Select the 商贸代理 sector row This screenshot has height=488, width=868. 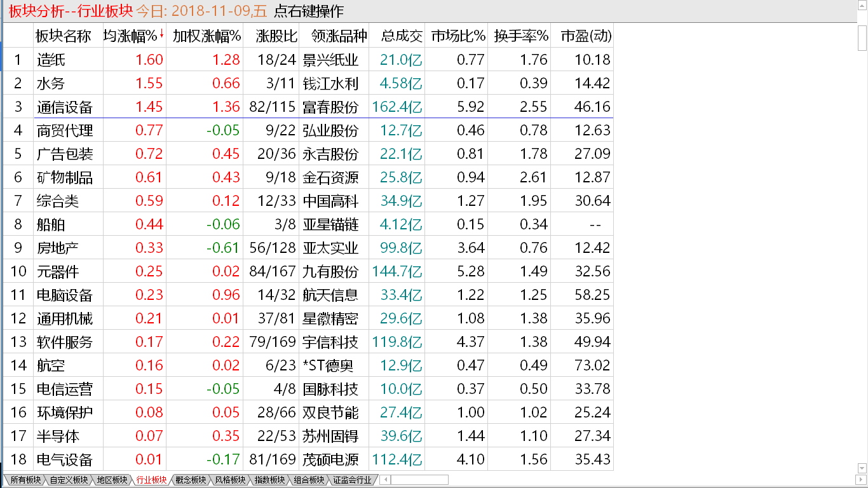pos(308,131)
